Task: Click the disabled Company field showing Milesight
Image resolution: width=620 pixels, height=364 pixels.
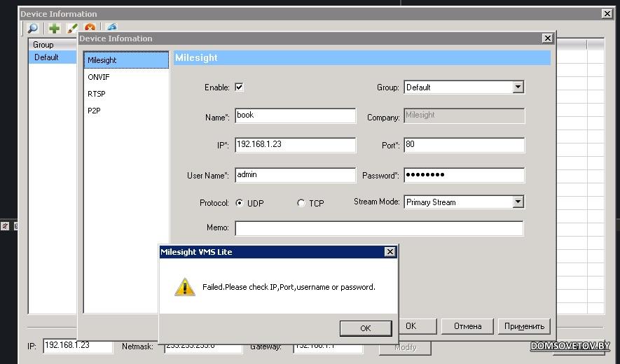Action: click(x=464, y=115)
